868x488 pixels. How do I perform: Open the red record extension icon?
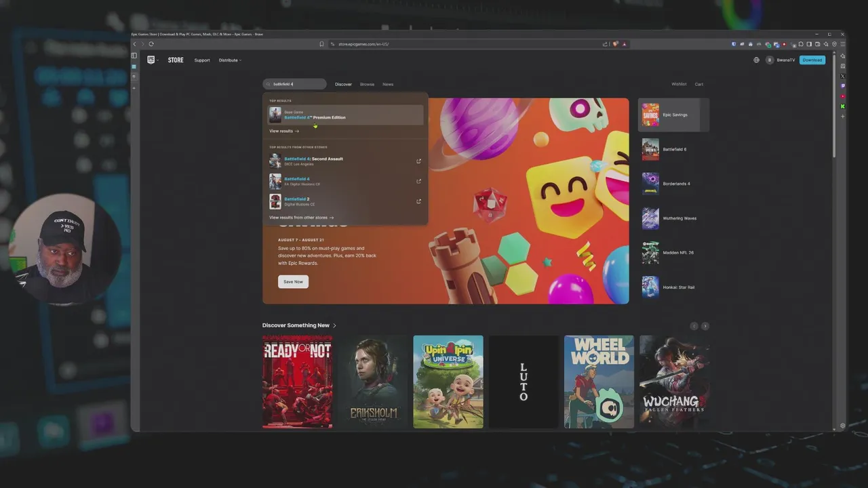[x=784, y=44]
